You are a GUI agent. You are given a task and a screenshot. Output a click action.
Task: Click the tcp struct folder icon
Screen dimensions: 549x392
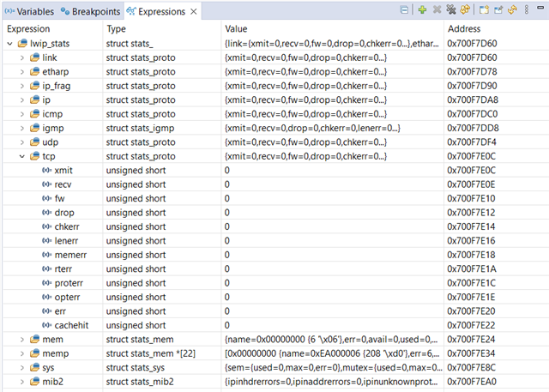34,156
